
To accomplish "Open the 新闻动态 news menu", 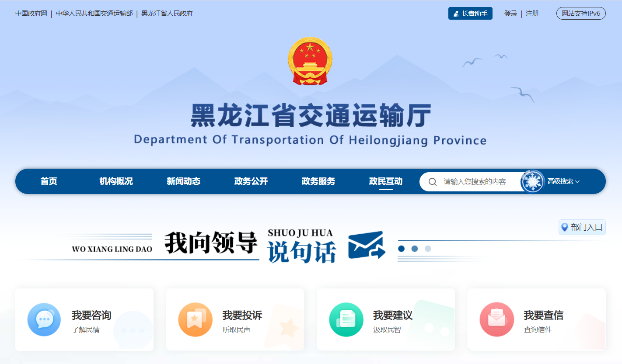I will point(183,181).
